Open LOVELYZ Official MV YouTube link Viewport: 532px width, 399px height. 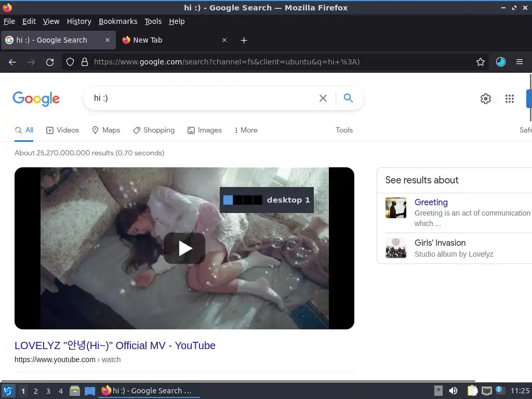pyautogui.click(x=115, y=345)
